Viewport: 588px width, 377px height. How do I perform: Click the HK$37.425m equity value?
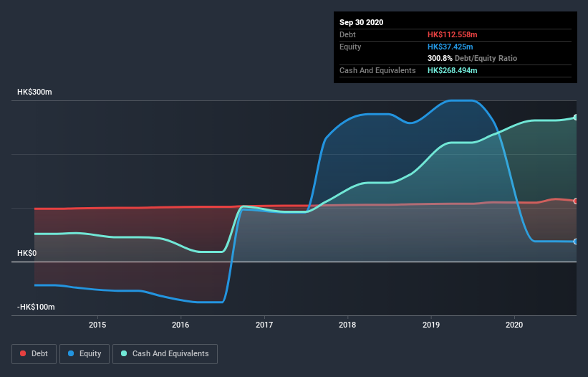tap(450, 47)
